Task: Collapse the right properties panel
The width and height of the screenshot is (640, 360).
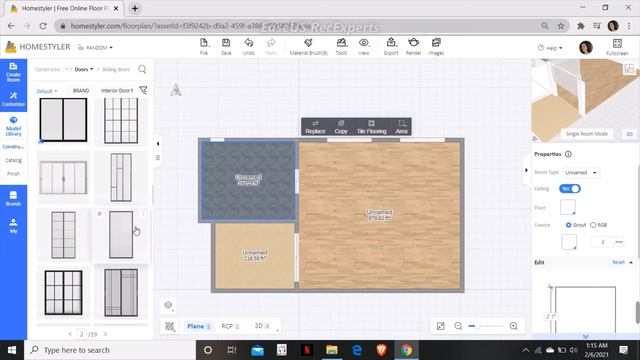Action: point(526,170)
